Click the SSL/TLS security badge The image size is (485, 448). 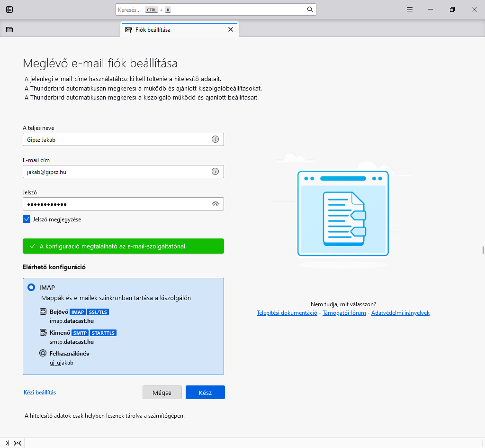tap(98, 312)
